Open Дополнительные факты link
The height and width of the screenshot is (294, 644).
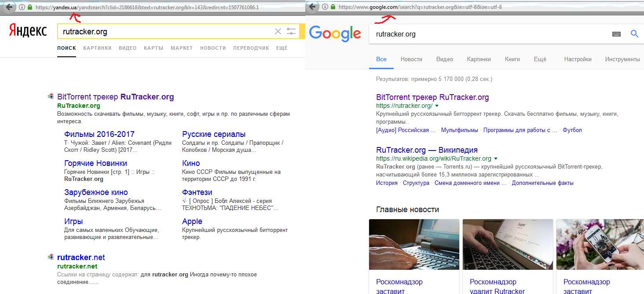click(542, 183)
